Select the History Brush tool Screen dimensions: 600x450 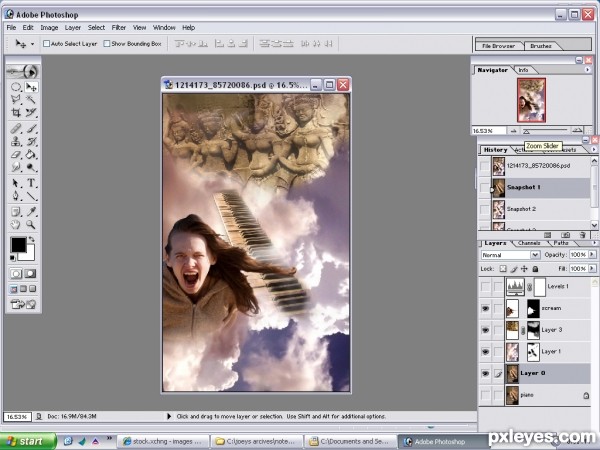[31, 142]
